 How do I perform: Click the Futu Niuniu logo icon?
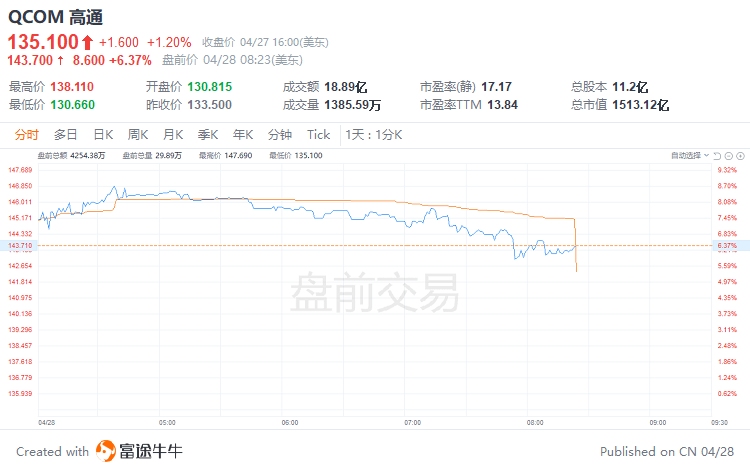tap(106, 451)
